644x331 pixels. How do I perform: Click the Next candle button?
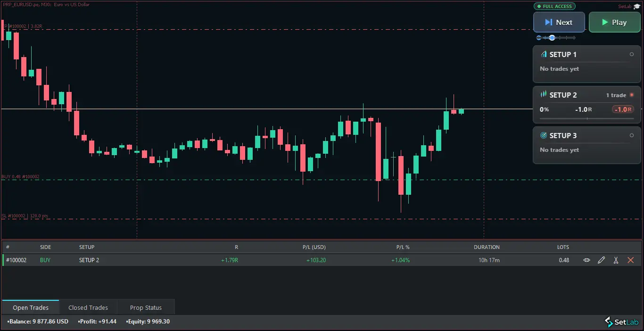[x=559, y=22]
